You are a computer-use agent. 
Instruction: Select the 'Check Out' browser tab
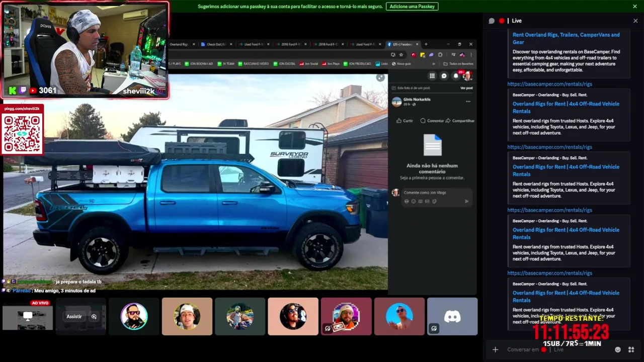click(216, 44)
